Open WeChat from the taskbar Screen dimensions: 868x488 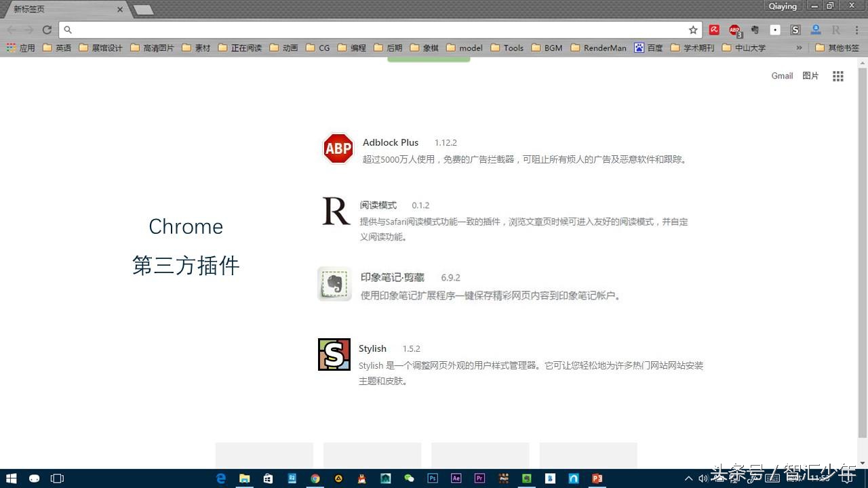[x=409, y=478]
